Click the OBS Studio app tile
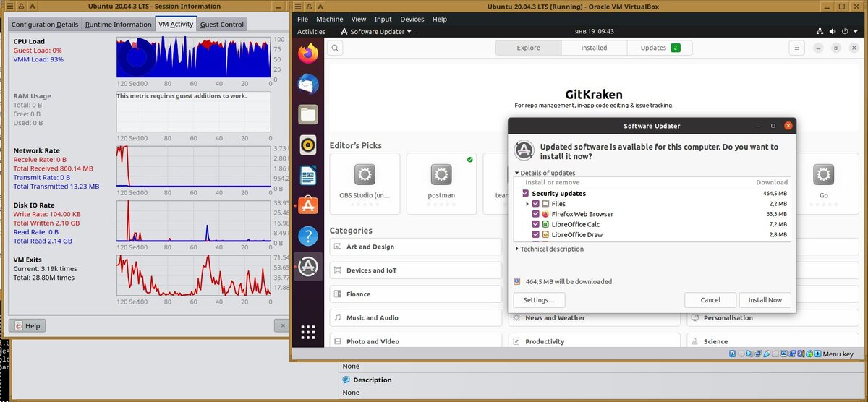The height and width of the screenshot is (402, 868). click(365, 183)
